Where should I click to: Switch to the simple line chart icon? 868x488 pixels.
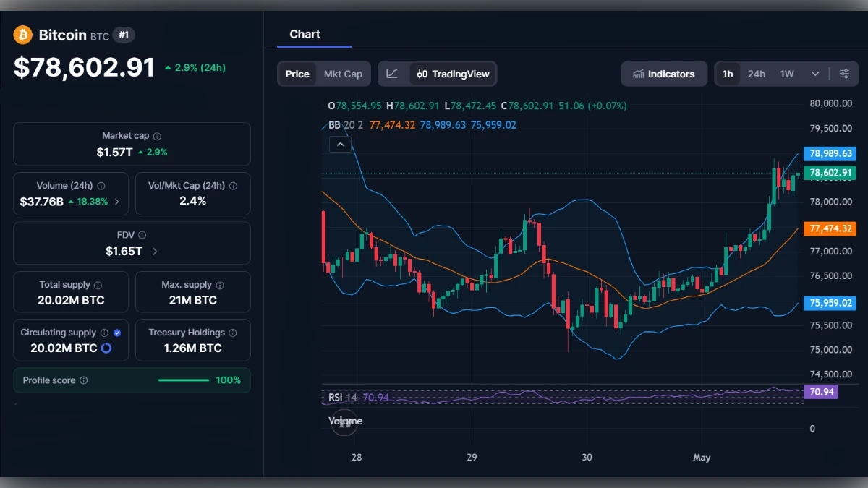click(x=392, y=74)
